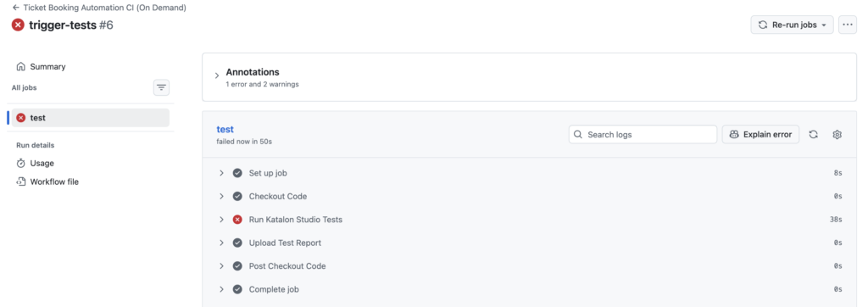Select the test job in sidebar
868x307 pixels.
coord(90,118)
